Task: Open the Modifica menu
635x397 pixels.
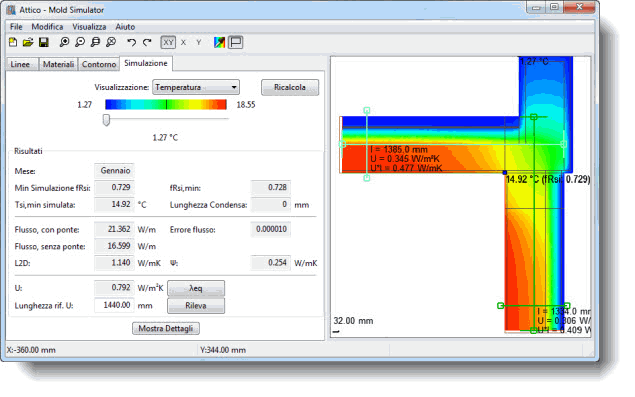Action: coord(47,27)
